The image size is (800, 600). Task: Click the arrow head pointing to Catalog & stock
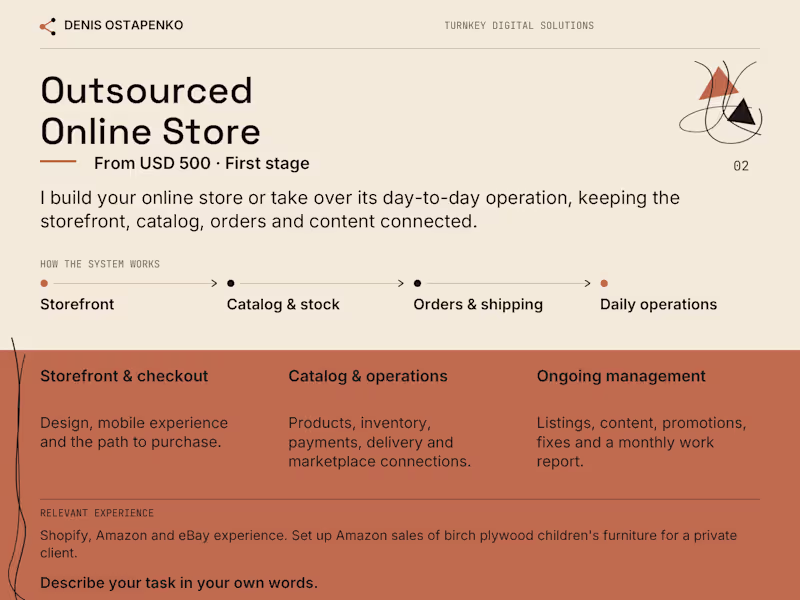(214, 283)
